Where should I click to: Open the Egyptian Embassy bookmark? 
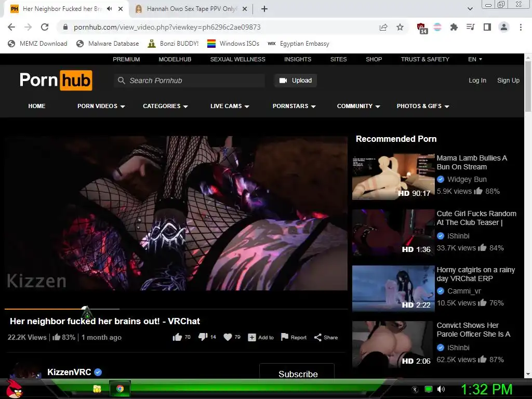298,44
